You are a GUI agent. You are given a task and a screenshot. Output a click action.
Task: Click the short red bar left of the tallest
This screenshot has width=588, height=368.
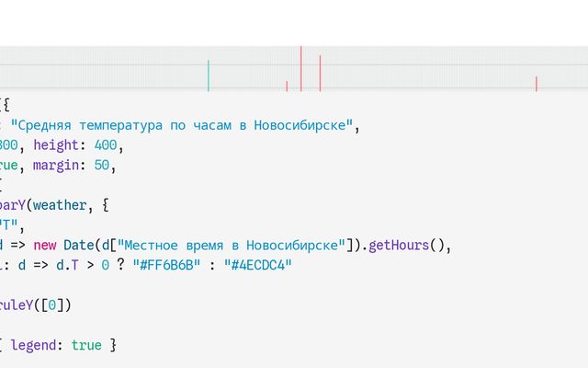pos(287,86)
